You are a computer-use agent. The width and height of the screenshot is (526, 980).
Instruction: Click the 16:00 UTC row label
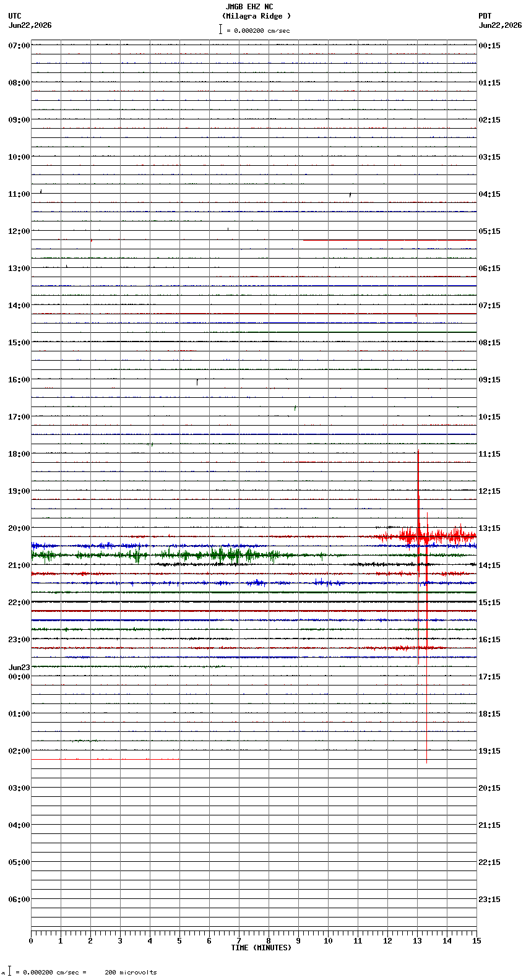pos(19,380)
